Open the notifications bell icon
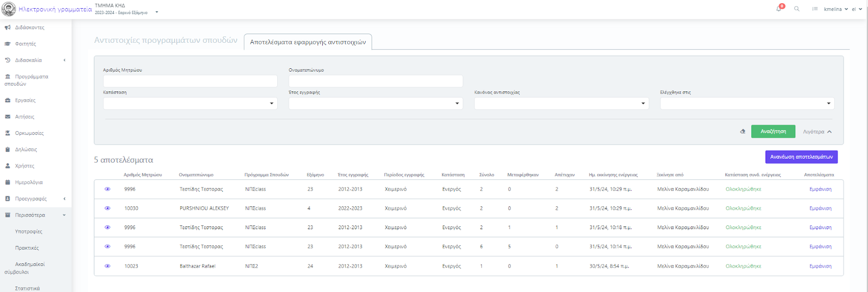The image size is (868, 292). pyautogui.click(x=779, y=9)
